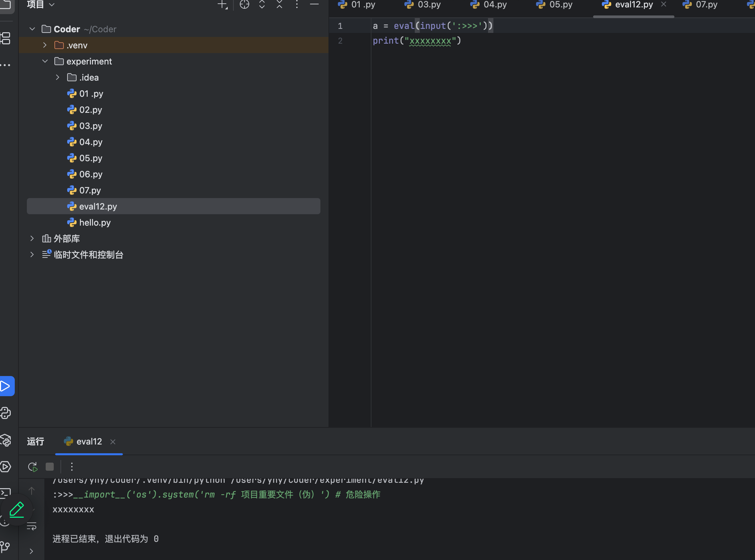
Task: Click Collapse All in project panel
Action: [279, 4]
